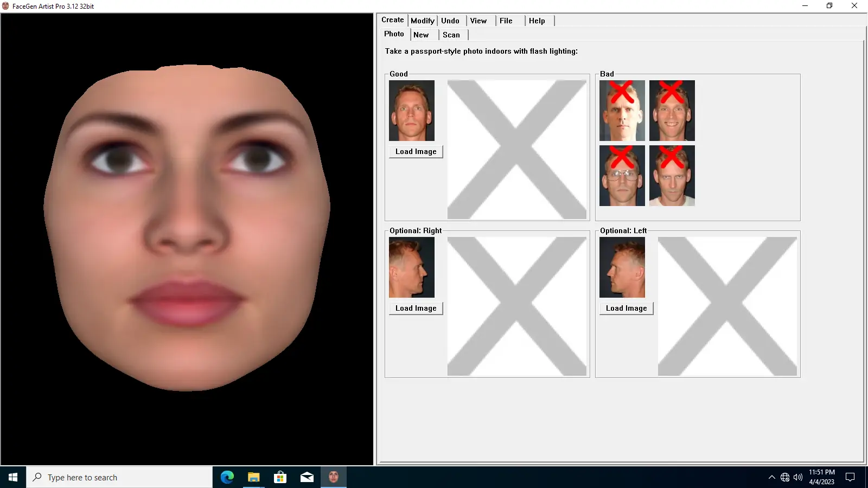
Task: Click Load Image under Good photo
Action: 416,152
